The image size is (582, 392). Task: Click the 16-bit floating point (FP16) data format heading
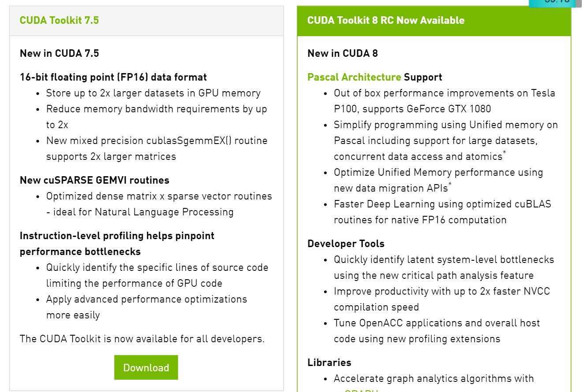[113, 77]
